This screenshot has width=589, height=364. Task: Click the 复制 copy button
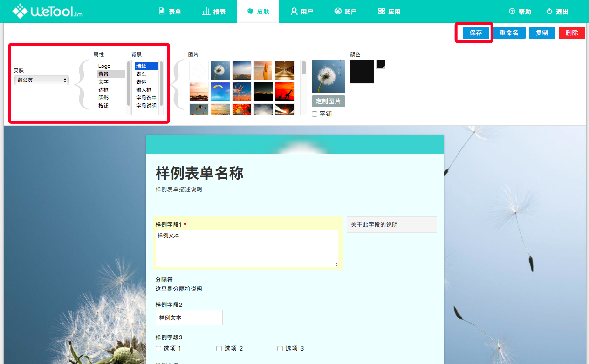tap(542, 33)
